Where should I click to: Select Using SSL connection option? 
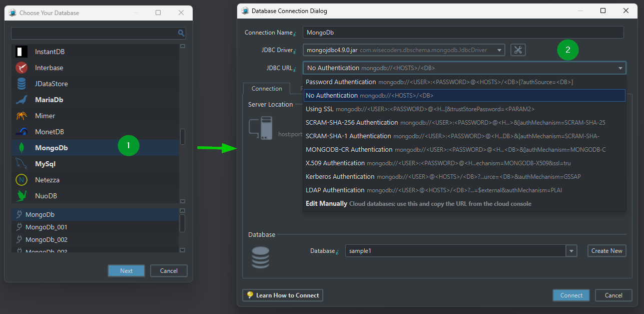pos(464,109)
